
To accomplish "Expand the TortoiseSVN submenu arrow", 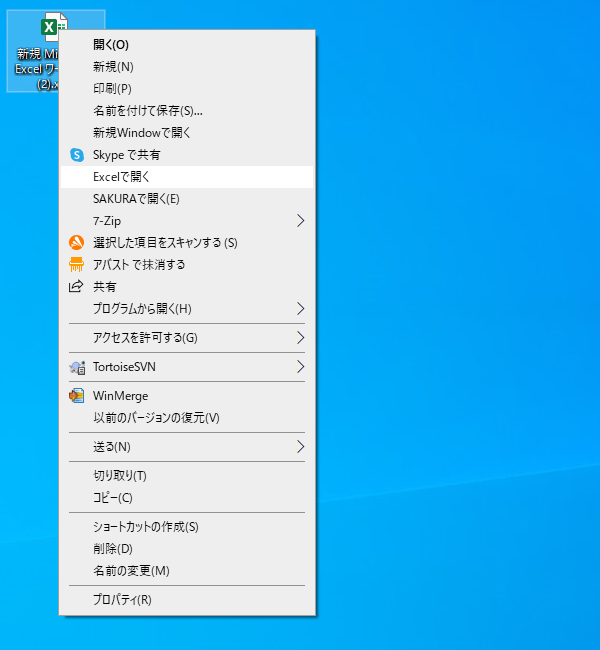I will [301, 366].
